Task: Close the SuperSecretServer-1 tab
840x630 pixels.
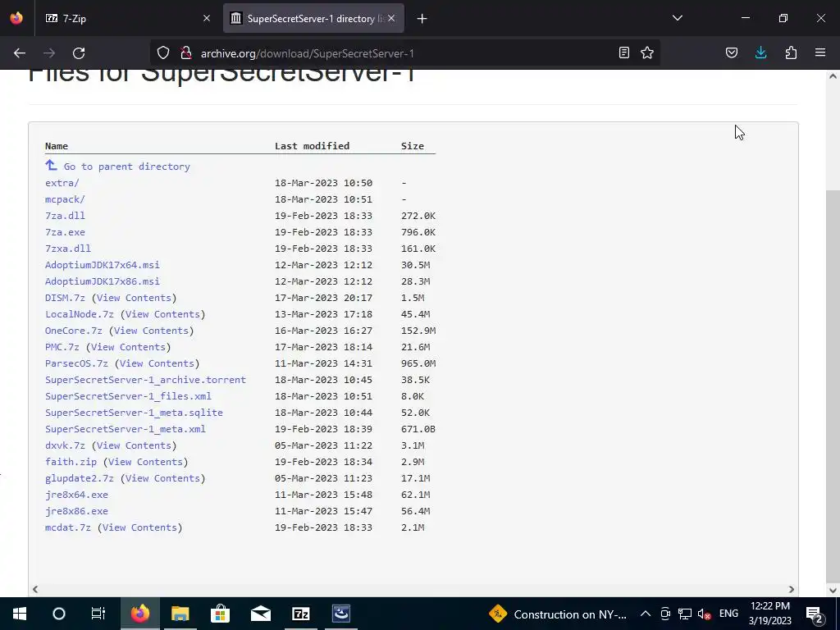Action: 391,19
